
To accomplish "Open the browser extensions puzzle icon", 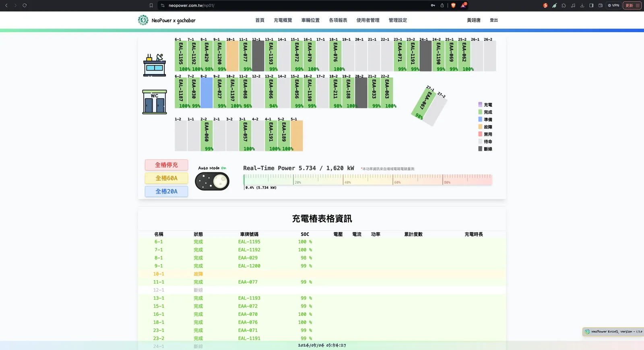I will 563,5.
